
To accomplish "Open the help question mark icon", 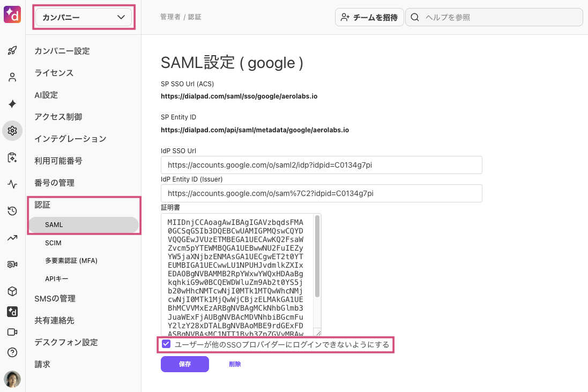I will click(12, 352).
